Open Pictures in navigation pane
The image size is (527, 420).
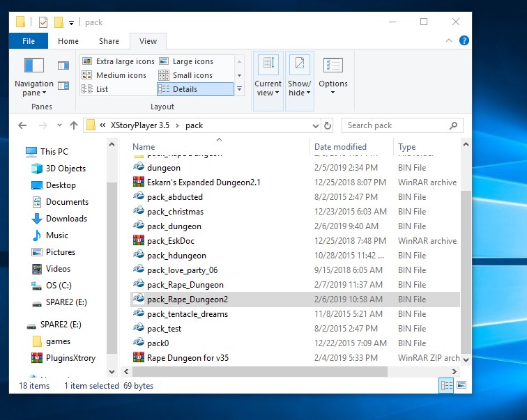click(54, 252)
